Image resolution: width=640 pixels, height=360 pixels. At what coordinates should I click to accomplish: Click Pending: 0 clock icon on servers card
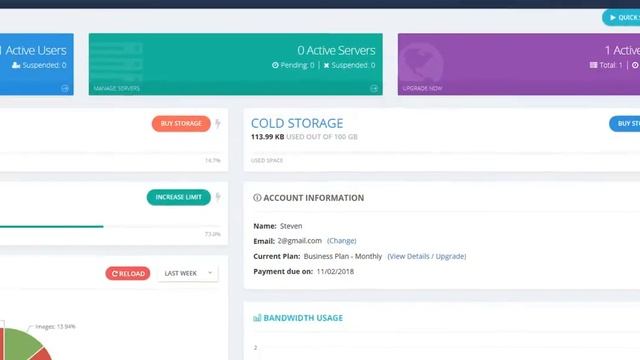tap(275, 65)
